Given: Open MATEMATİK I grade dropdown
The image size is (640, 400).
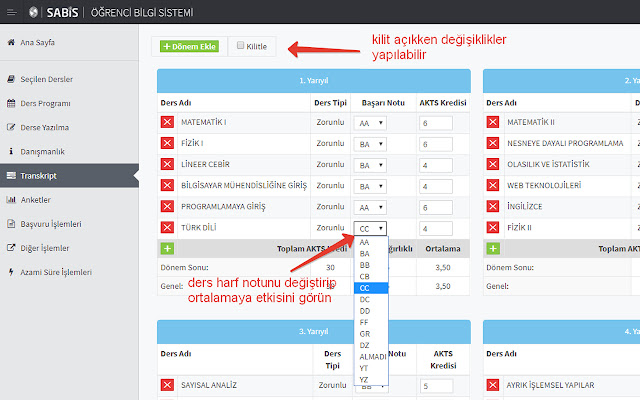Looking at the screenshot, I should tap(370, 123).
